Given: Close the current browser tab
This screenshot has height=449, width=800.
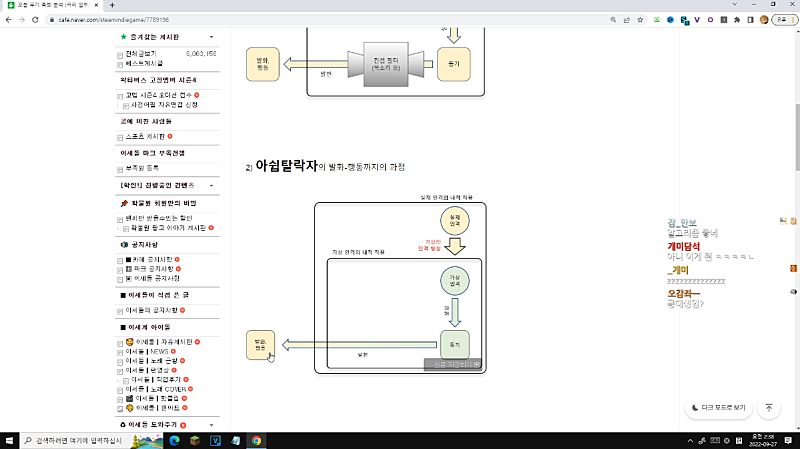Looking at the screenshot, I should pos(96,5).
